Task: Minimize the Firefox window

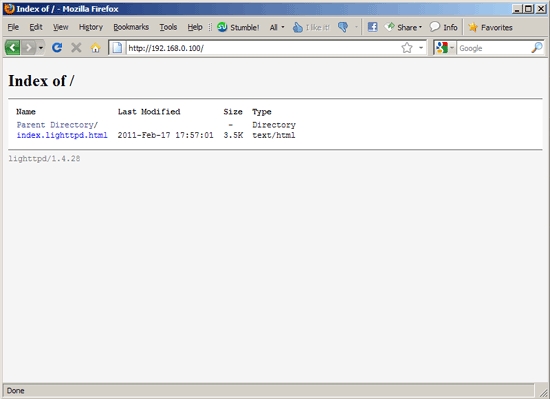Action: pyautogui.click(x=517, y=9)
